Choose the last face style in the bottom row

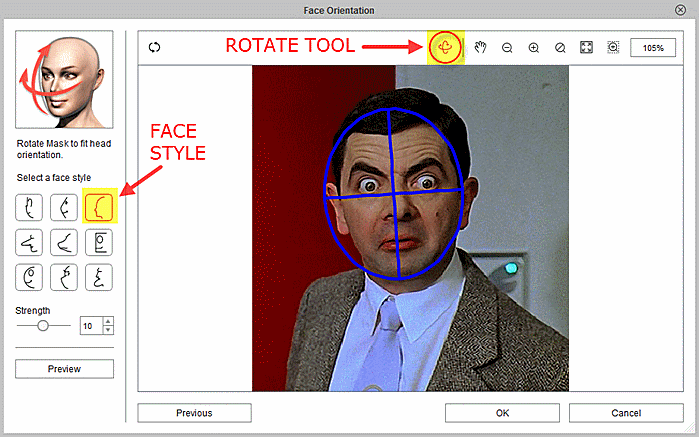pyautogui.click(x=99, y=277)
